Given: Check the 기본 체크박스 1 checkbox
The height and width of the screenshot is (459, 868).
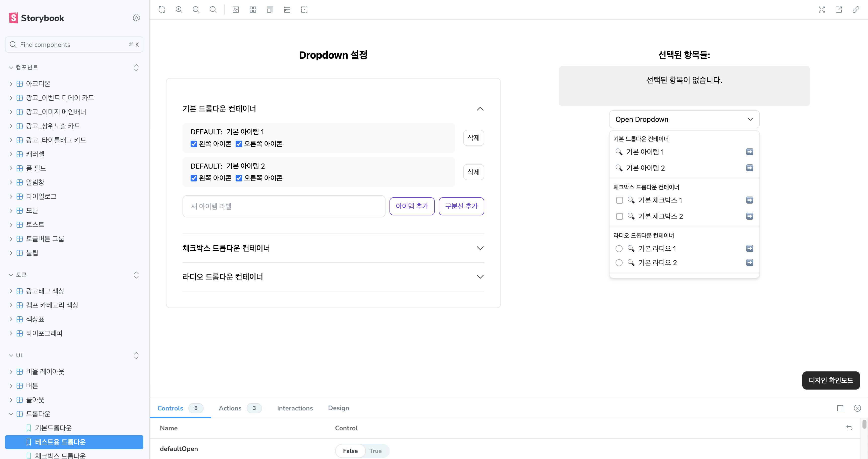Looking at the screenshot, I should pyautogui.click(x=619, y=200).
